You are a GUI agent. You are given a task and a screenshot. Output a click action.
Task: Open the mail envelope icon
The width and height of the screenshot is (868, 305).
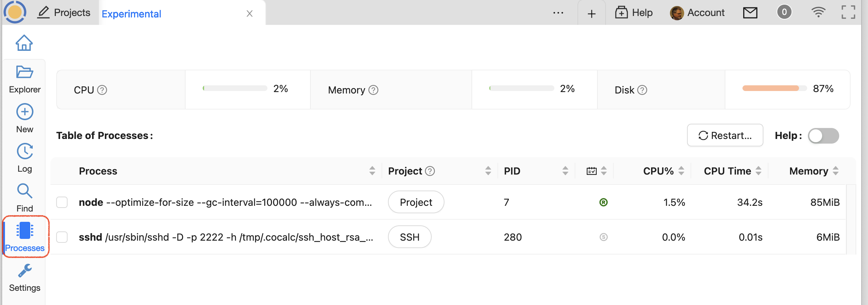click(750, 13)
